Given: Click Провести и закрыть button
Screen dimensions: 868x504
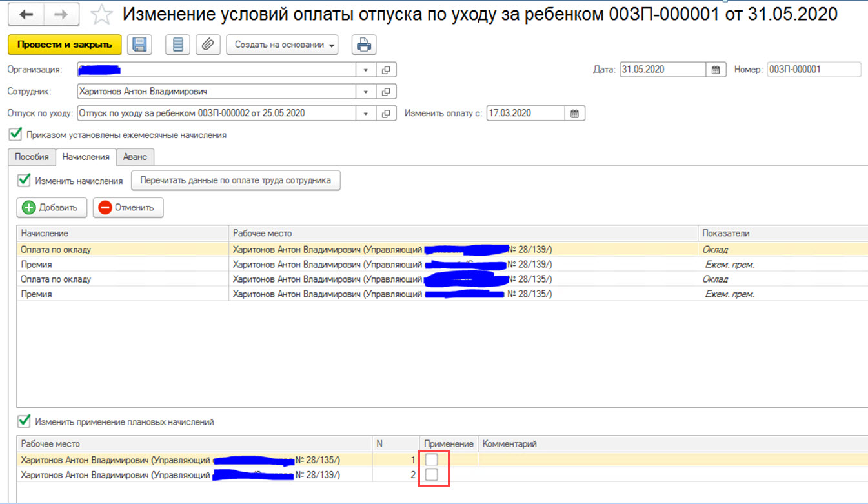Looking at the screenshot, I should click(65, 45).
